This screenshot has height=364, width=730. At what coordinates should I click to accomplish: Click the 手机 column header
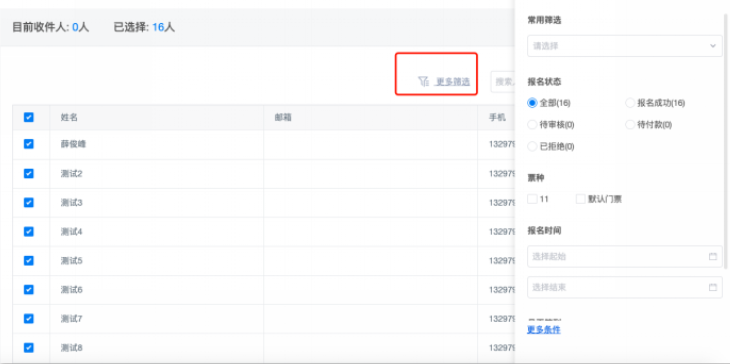point(497,117)
